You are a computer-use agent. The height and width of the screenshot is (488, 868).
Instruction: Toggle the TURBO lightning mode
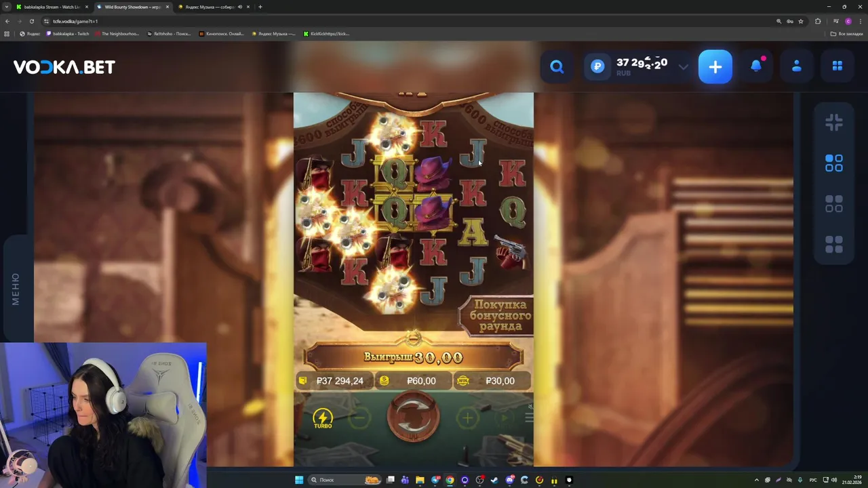coord(323,419)
